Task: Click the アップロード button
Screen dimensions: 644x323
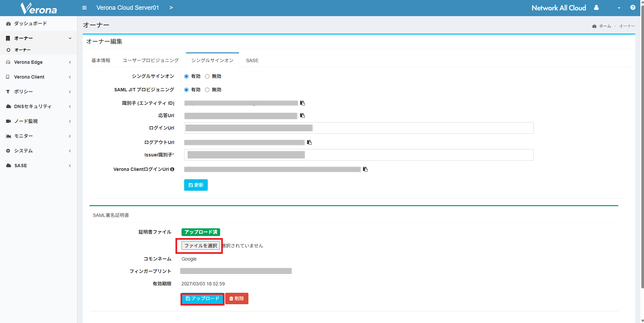Action: [x=203, y=298]
